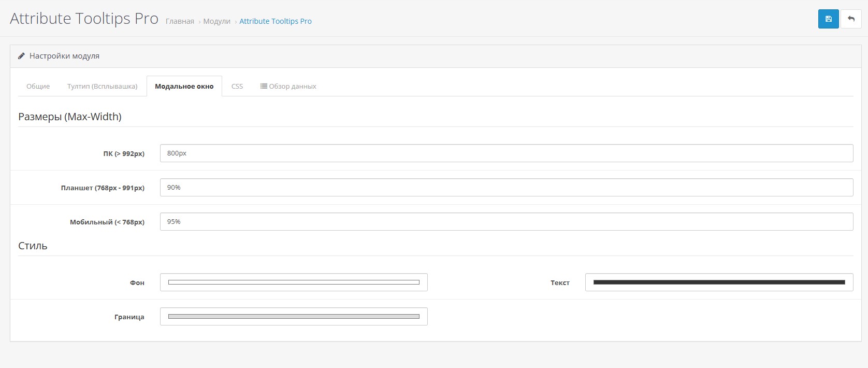Switch to the Тултип (Всплывашка) tab
Screen dimensions: 868x368
(102, 86)
